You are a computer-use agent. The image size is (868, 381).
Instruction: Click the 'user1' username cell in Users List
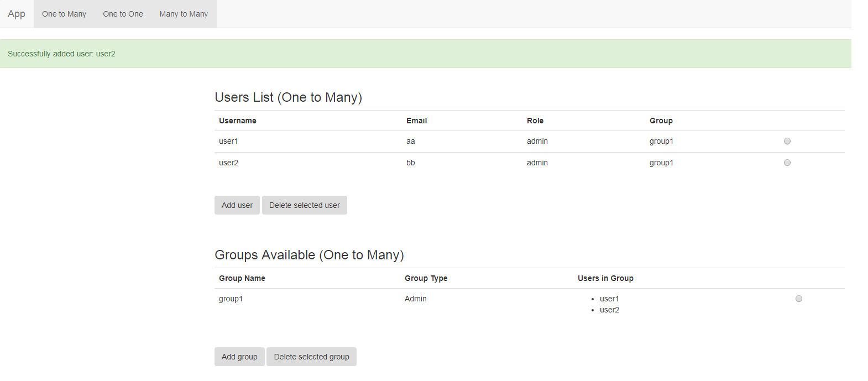(228, 141)
